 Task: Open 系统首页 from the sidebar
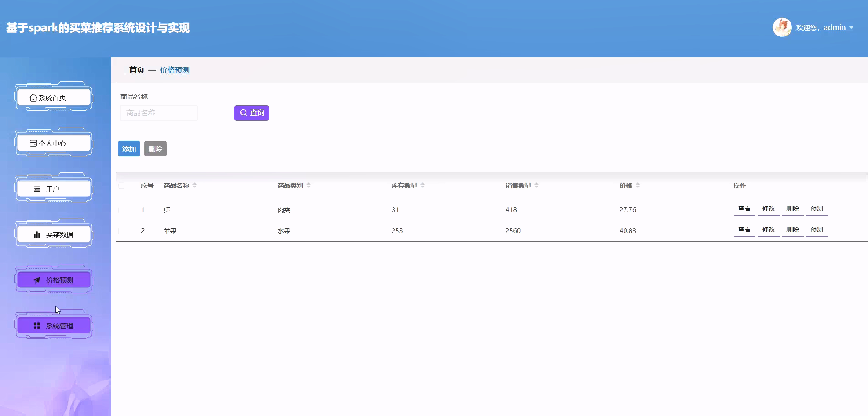[54, 98]
